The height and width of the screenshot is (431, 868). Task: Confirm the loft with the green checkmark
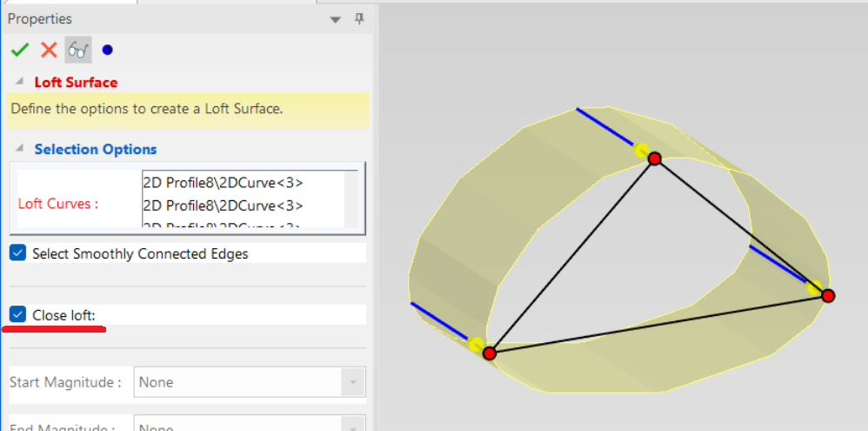19,50
